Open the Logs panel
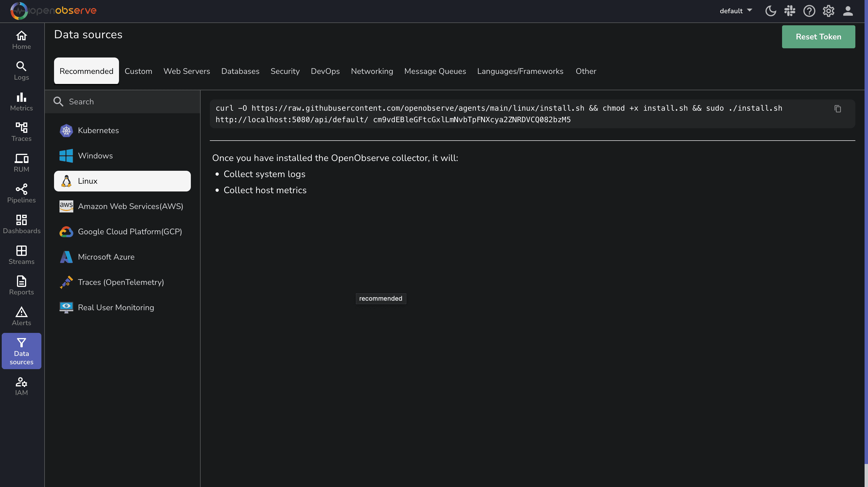 21,70
